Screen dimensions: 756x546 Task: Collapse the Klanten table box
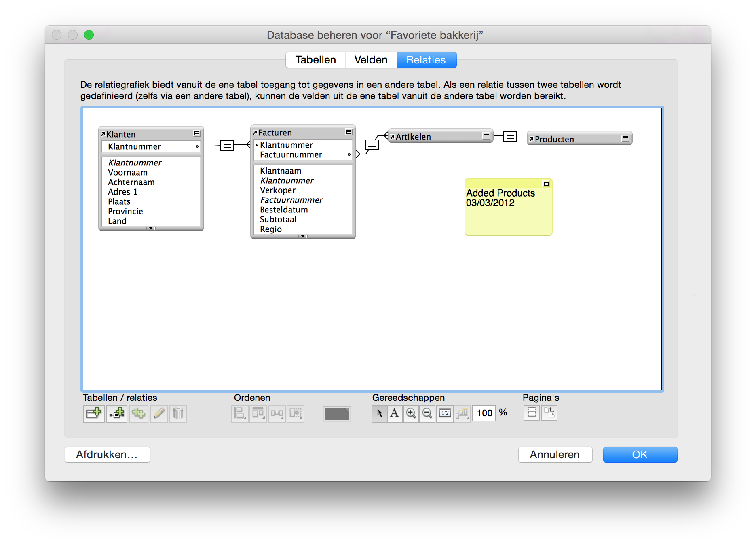coord(197,134)
